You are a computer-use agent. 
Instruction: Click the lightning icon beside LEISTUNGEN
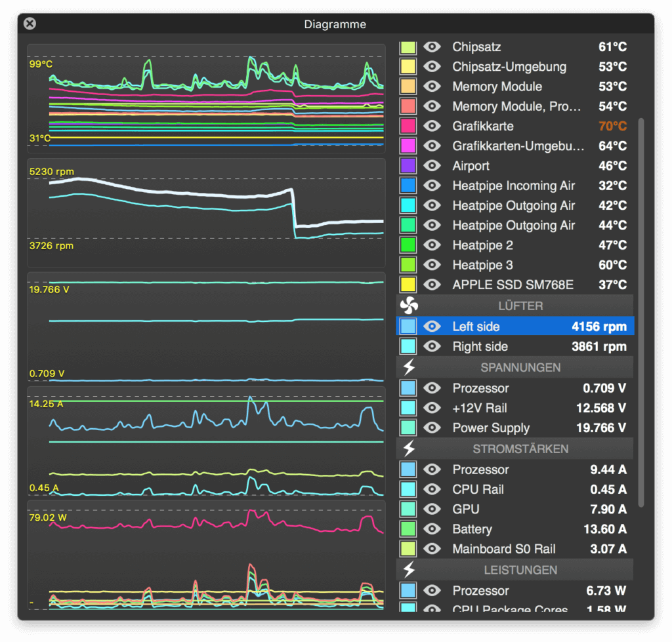point(409,570)
